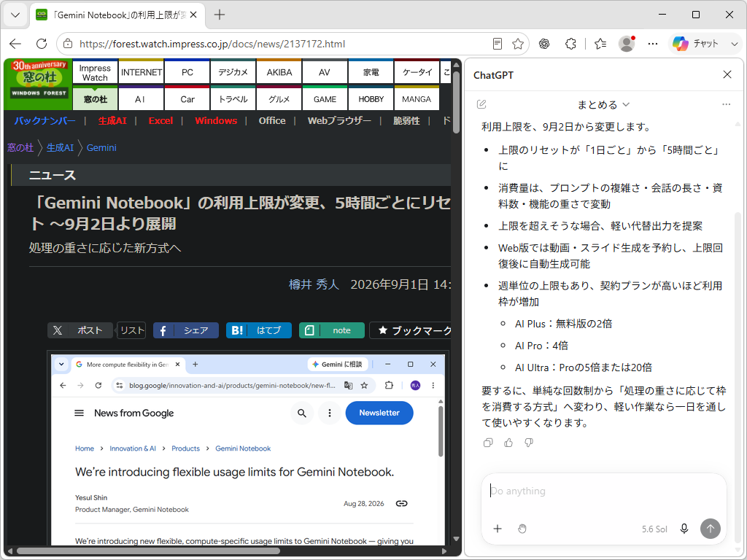
Task: Open the MANGA site tab
Action: tap(417, 99)
